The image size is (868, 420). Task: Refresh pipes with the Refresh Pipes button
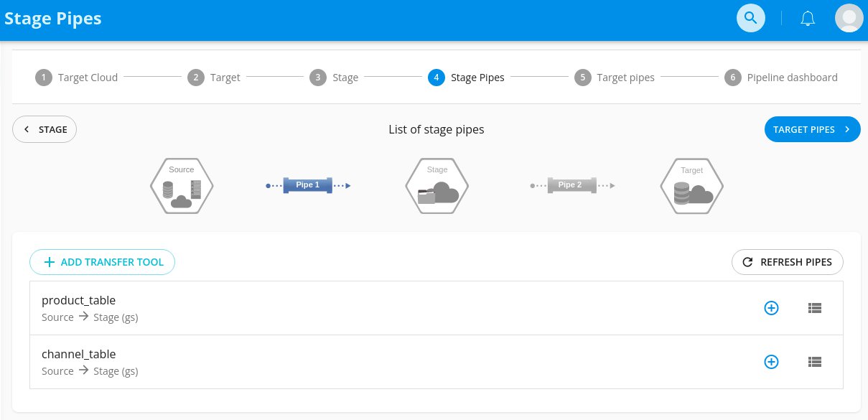[x=788, y=262]
